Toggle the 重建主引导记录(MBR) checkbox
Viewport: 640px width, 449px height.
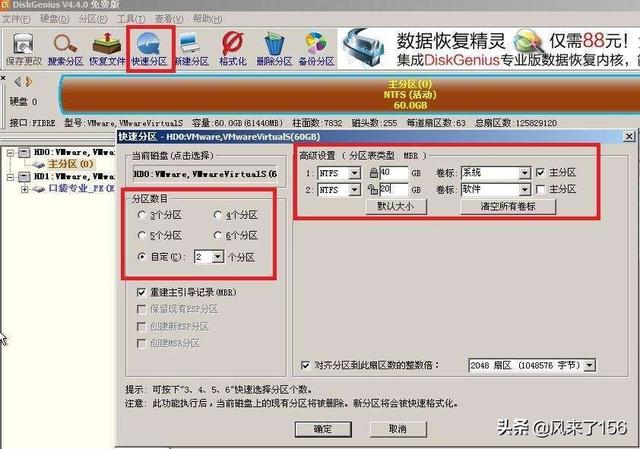click(x=143, y=291)
